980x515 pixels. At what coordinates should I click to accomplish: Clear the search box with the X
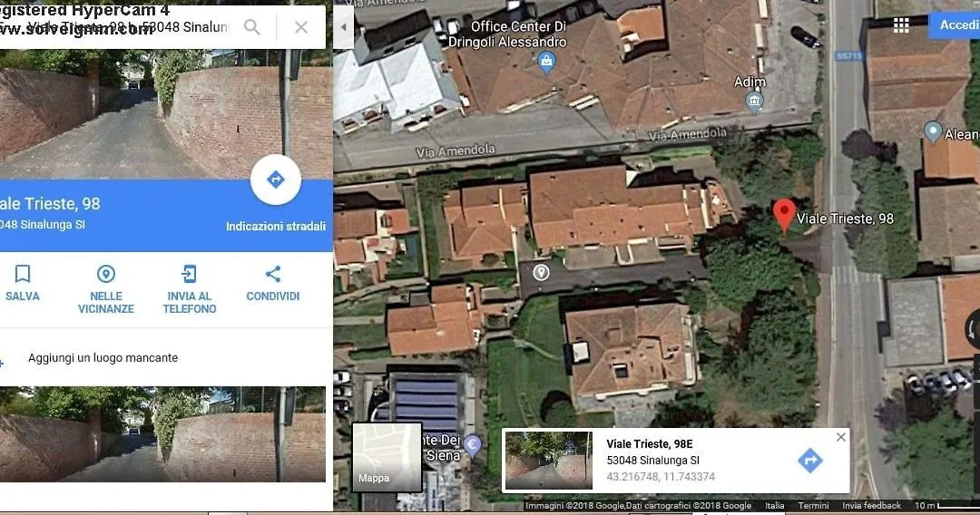301,27
